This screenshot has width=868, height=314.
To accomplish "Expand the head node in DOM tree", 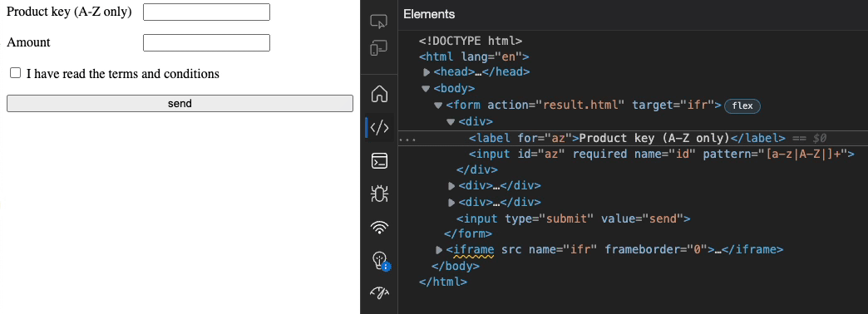I will [x=427, y=72].
